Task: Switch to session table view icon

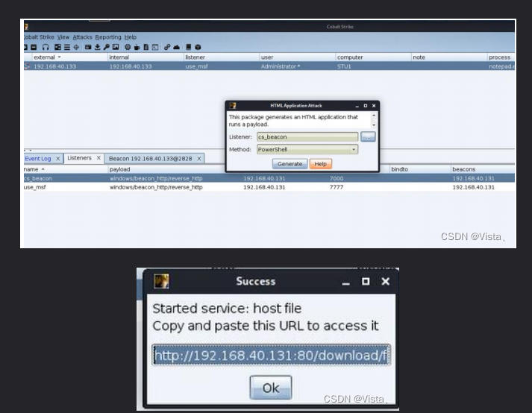Action: [67, 47]
